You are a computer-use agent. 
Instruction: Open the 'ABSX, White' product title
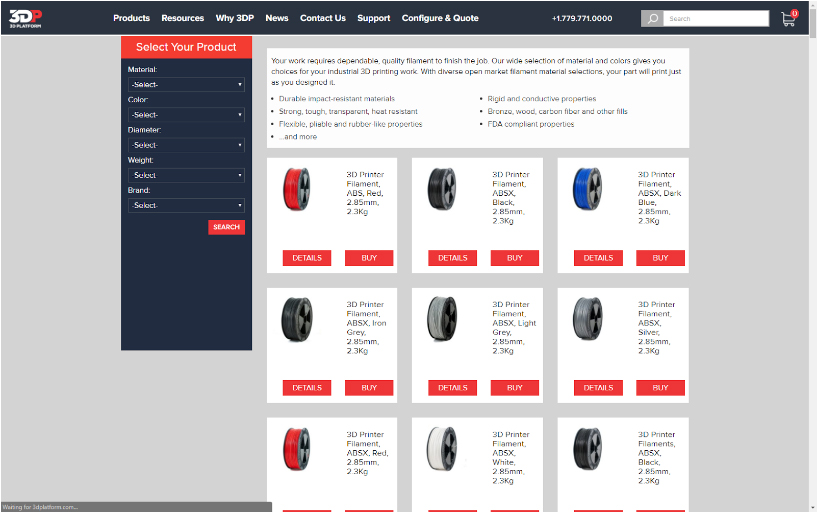click(x=511, y=458)
